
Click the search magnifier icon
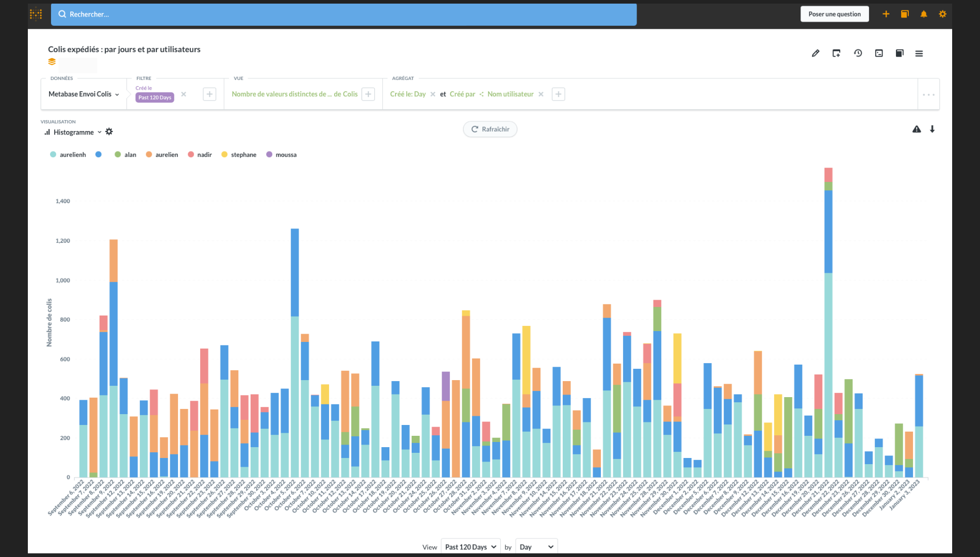coord(62,14)
